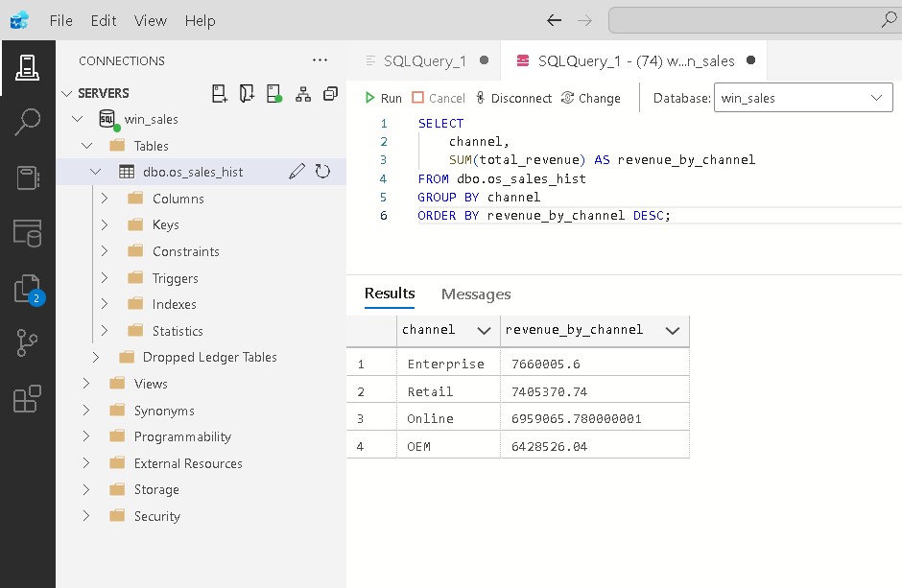
Task: Click the server tree hierarchy icon
Action: click(303, 94)
